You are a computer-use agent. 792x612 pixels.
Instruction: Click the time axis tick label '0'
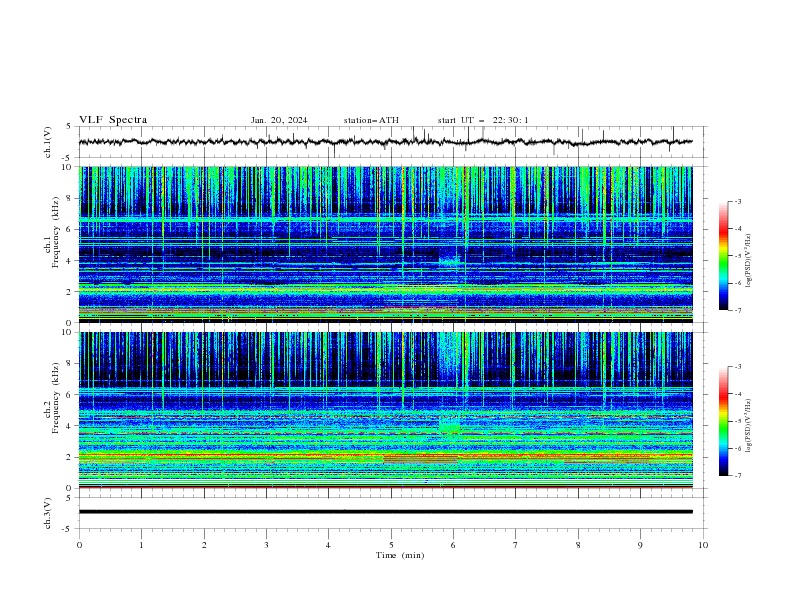pos(79,545)
